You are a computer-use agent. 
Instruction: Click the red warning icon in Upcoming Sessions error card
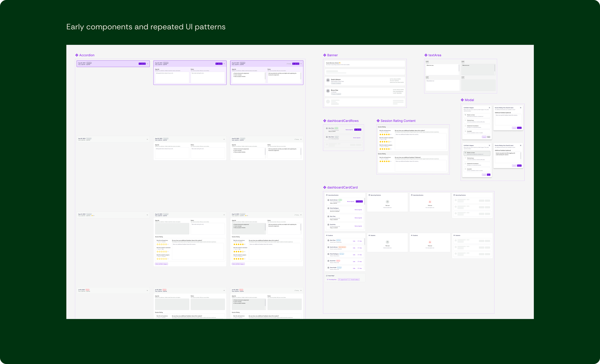(430, 202)
